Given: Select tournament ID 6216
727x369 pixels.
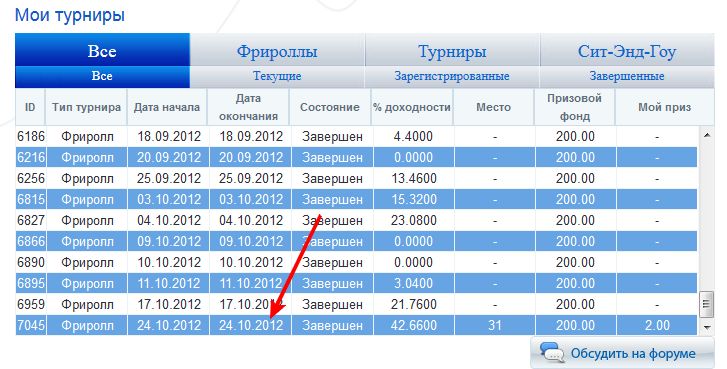Looking at the screenshot, I should 31,157.
